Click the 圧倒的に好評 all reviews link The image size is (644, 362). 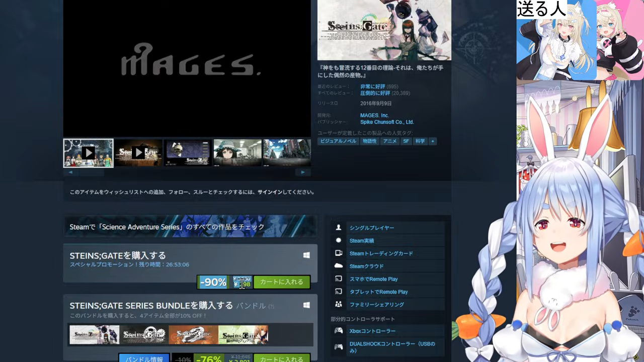[x=375, y=93]
